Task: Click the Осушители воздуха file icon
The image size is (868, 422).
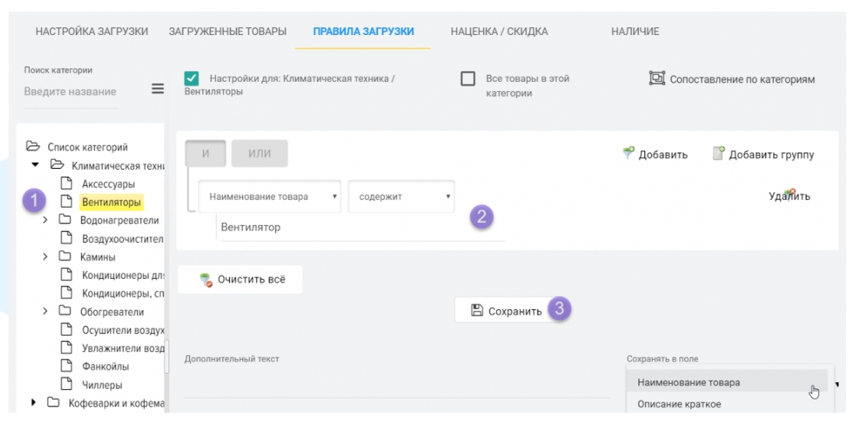Action: [x=66, y=329]
